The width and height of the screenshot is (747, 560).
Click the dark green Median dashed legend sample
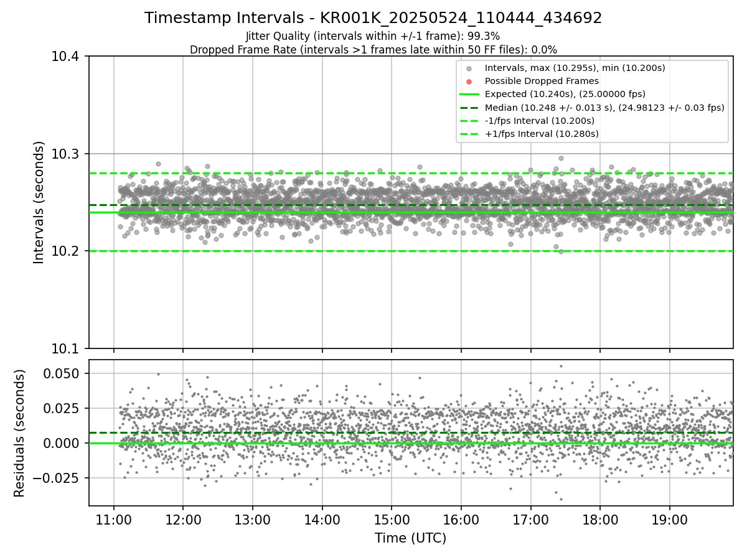point(469,108)
